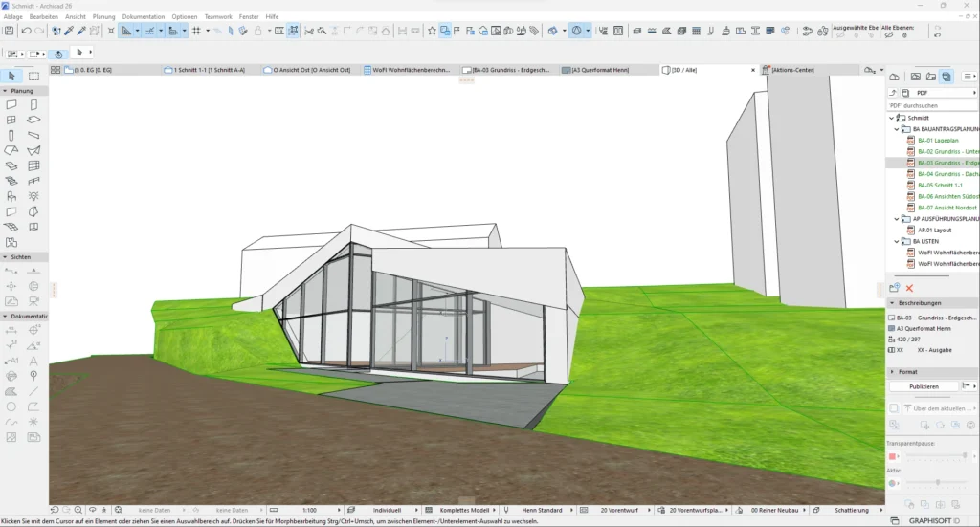Screen dimensions: 980x527
Task: Click the GRAPHISOFT ID button
Action: pyautogui.click(x=934, y=520)
